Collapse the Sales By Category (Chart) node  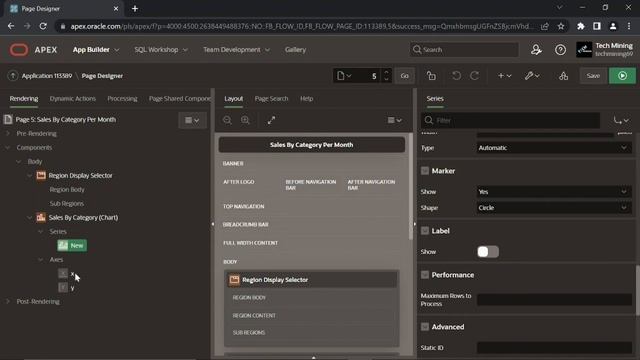point(30,218)
